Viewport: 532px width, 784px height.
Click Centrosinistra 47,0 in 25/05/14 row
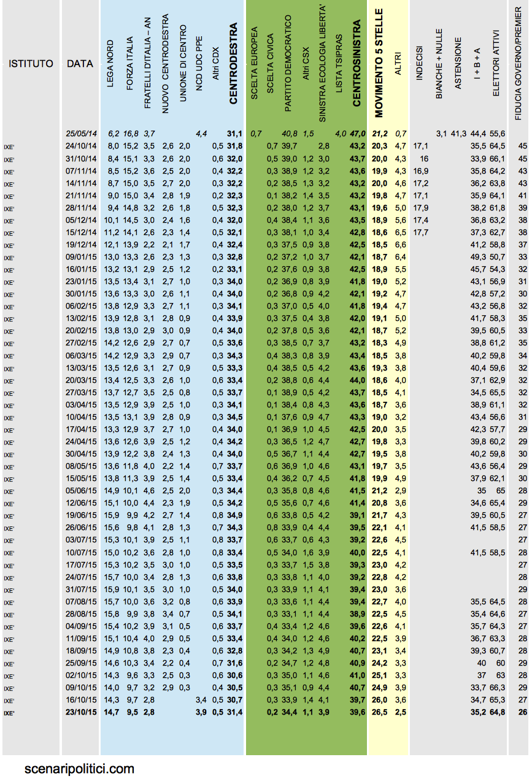358,133
